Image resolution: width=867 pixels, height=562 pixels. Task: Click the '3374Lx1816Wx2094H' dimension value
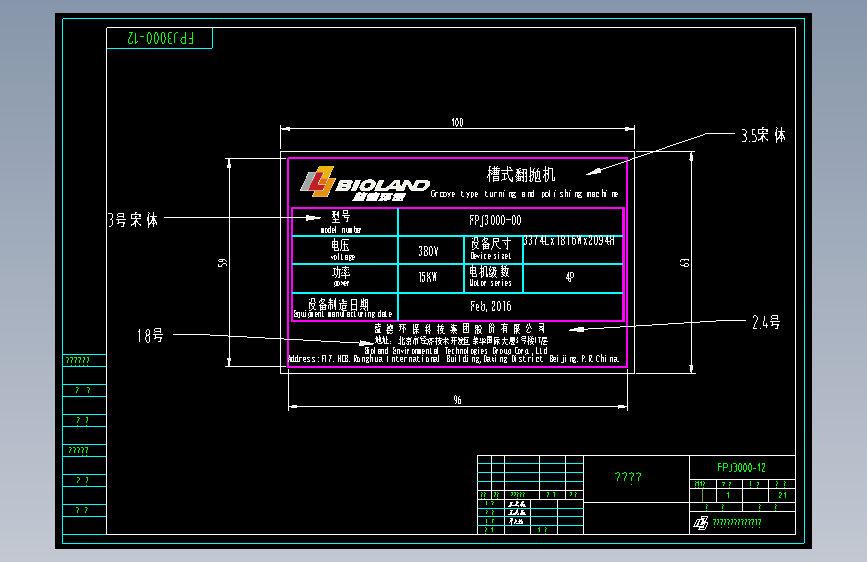[x=569, y=241]
